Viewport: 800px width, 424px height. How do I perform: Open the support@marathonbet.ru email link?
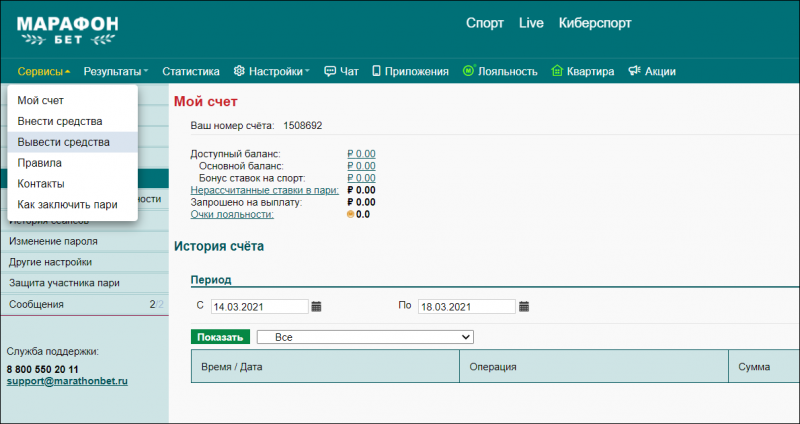click(x=67, y=381)
